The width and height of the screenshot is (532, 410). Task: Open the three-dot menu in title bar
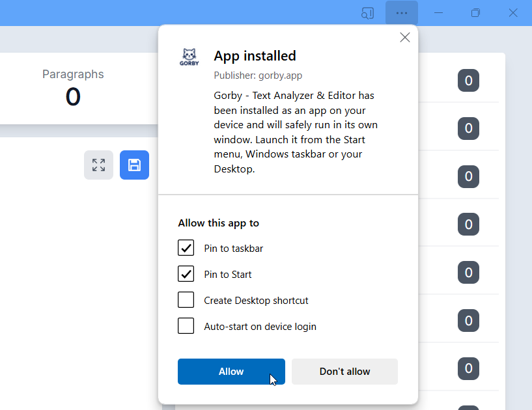(401, 13)
